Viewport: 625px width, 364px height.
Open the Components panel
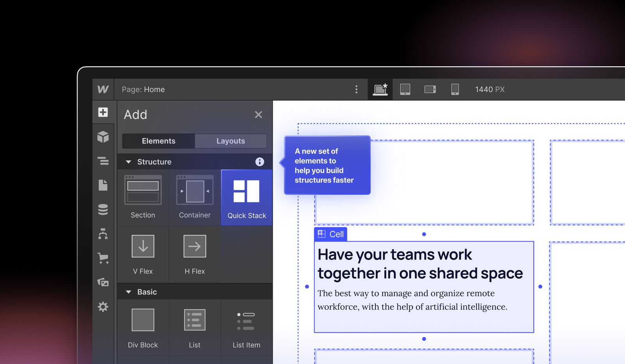pyautogui.click(x=103, y=137)
